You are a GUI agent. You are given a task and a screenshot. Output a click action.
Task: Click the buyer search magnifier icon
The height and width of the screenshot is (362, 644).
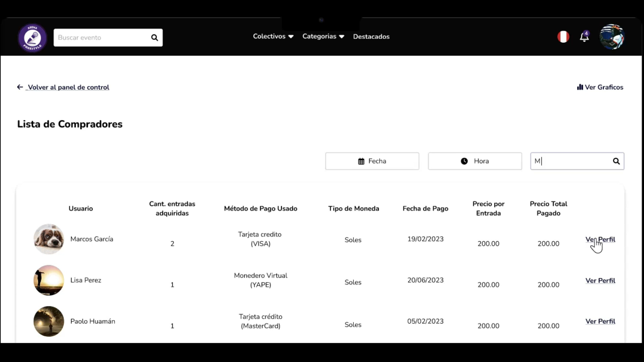pos(616,161)
